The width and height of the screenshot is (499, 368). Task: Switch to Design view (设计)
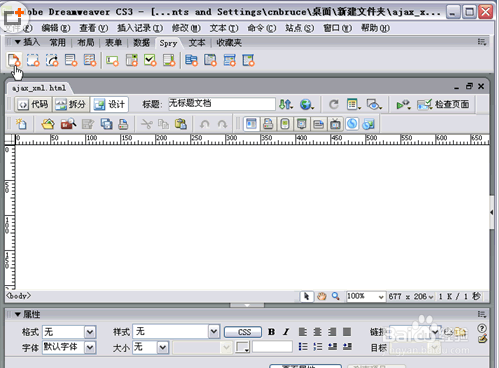(x=109, y=105)
